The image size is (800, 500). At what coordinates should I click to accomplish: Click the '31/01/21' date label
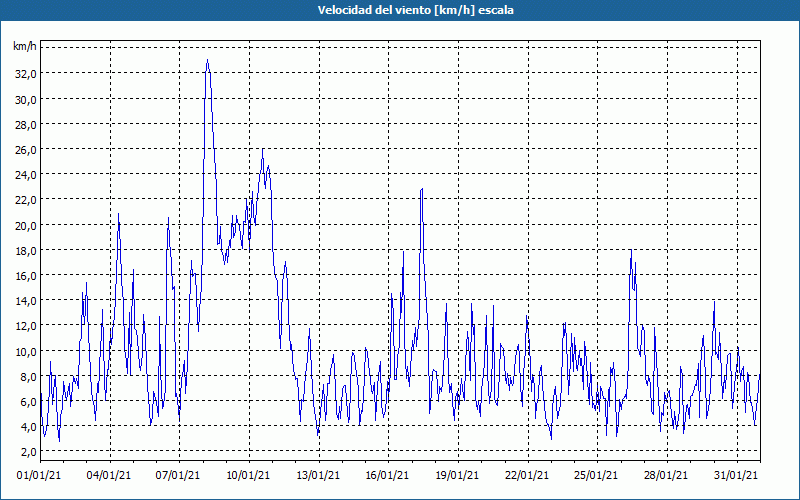point(736,476)
